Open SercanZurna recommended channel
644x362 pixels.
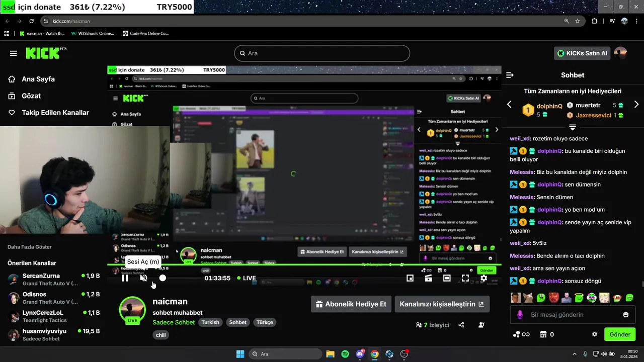point(53,280)
